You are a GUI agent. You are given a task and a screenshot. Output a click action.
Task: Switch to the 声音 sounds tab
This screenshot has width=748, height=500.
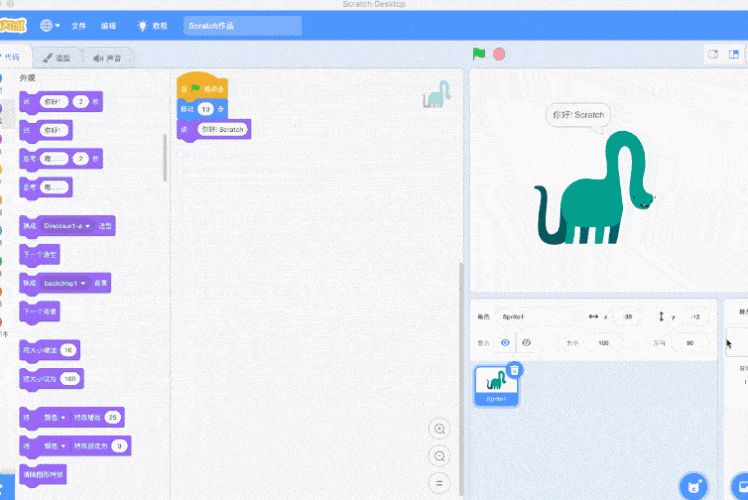tap(107, 58)
